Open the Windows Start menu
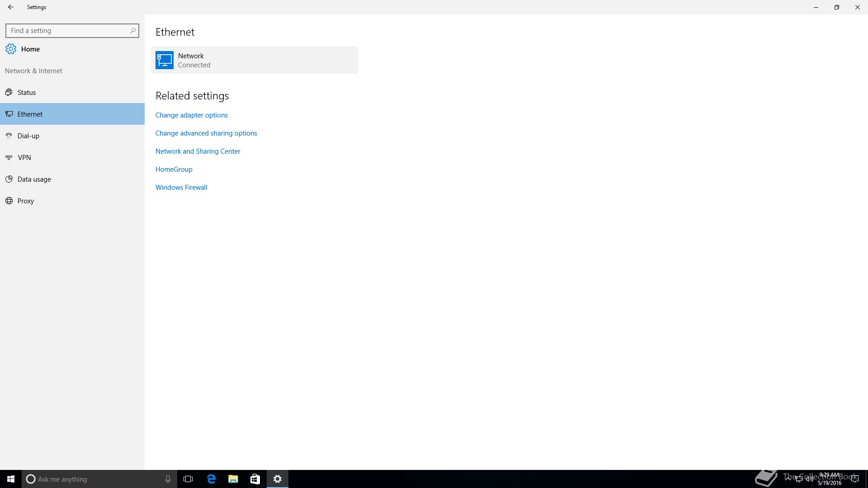Image resolution: width=868 pixels, height=488 pixels. [11, 479]
